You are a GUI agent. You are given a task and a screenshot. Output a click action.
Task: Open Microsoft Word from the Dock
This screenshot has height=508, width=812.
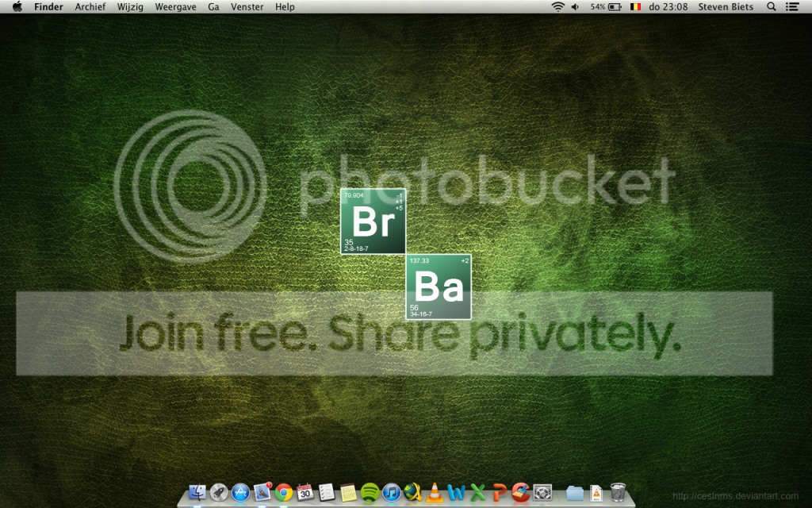coord(456,492)
